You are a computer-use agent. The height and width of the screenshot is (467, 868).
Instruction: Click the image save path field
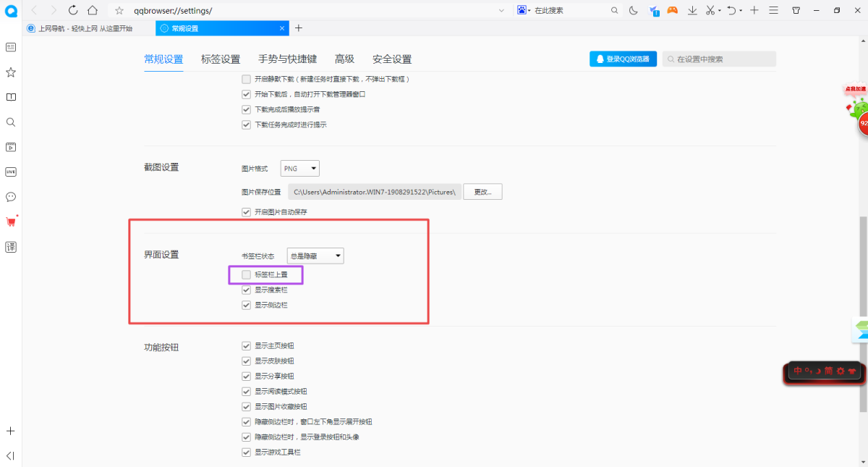click(x=374, y=192)
